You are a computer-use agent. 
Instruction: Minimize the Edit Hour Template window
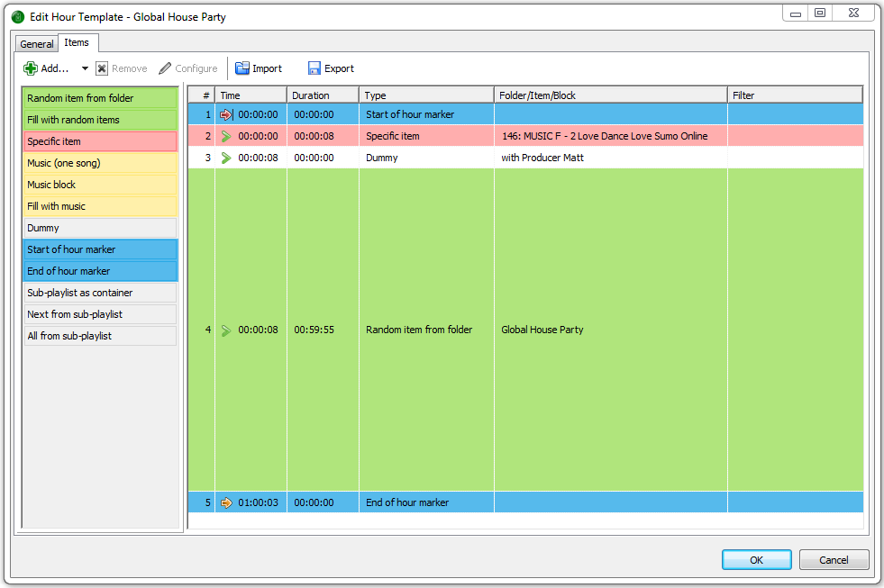point(796,13)
